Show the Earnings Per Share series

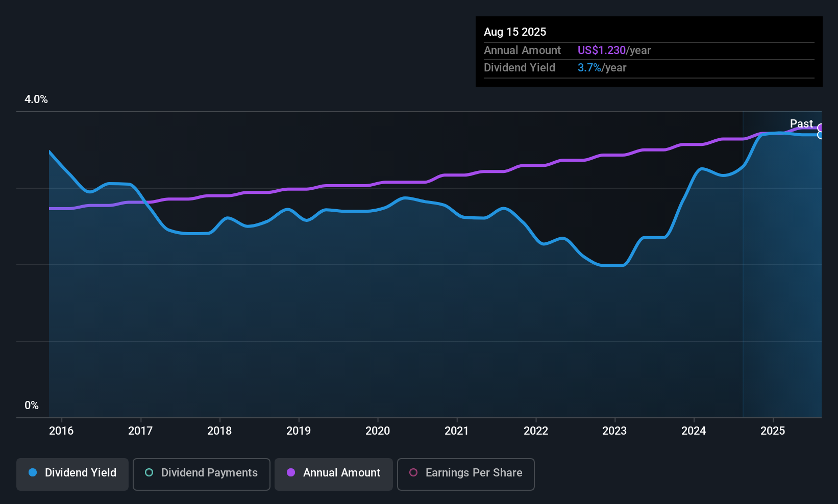pyautogui.click(x=465, y=473)
